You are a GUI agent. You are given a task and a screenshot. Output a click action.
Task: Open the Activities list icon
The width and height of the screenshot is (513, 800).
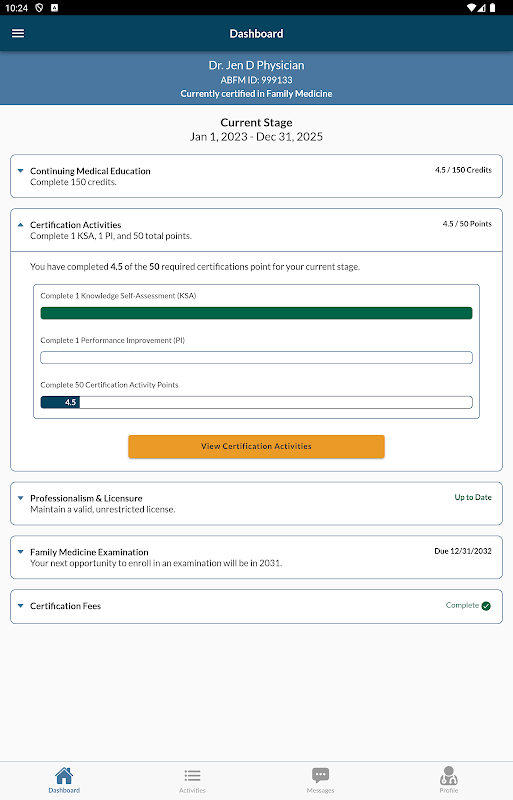coord(192,776)
